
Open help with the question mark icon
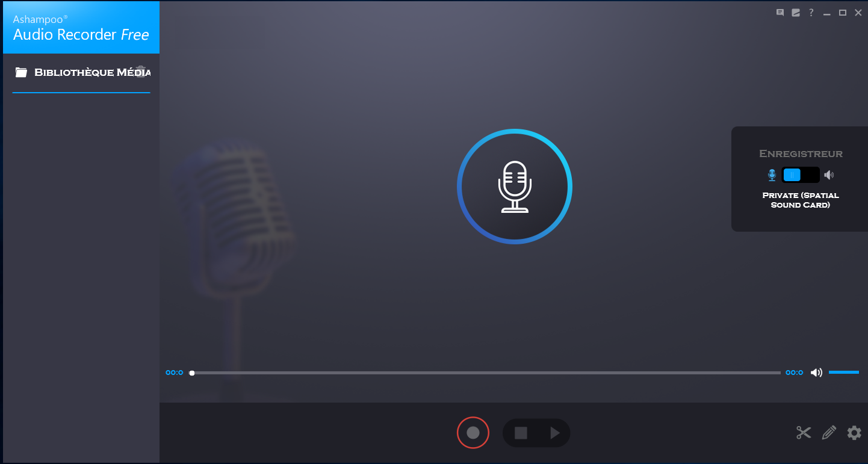point(811,13)
